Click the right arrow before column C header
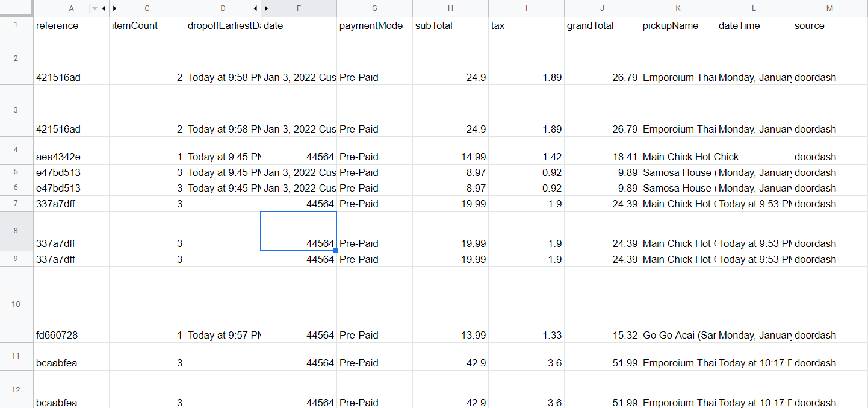This screenshot has height=408, width=868. 114,8
